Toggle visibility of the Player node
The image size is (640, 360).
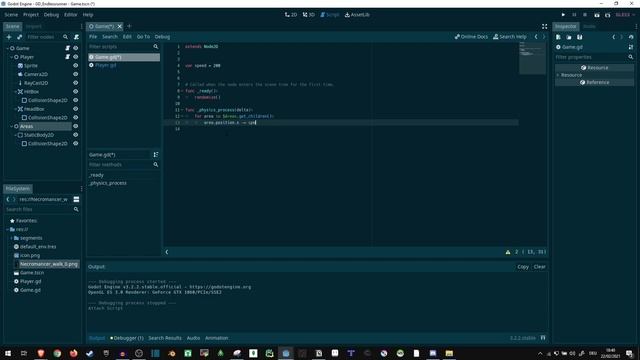click(x=76, y=57)
